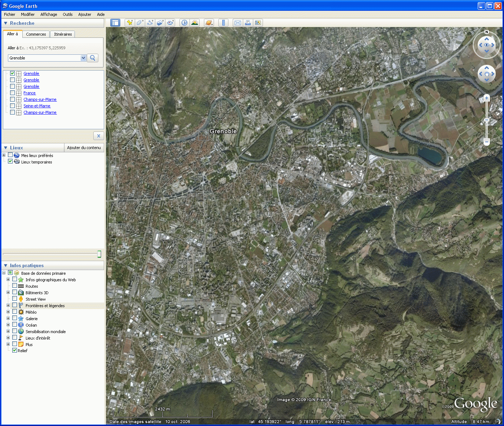Viewport: 504px width, 426px height.
Task: Switch to the Commerces tab
Action: click(36, 34)
